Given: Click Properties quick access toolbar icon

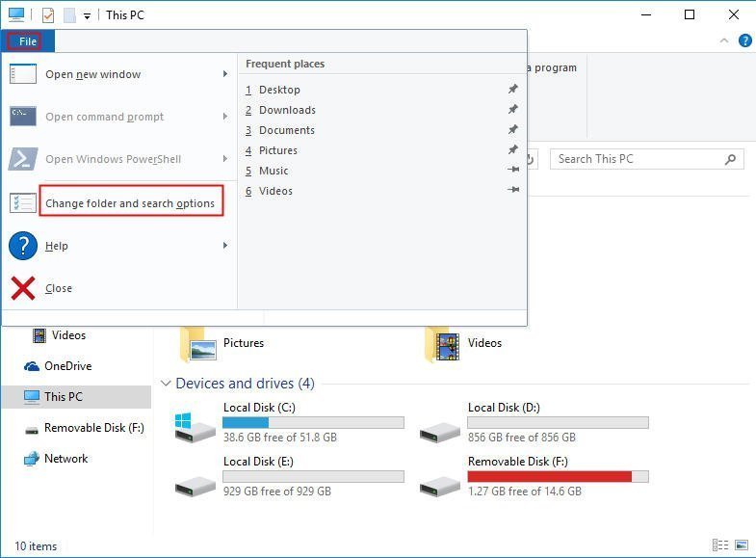Looking at the screenshot, I should pos(48,15).
